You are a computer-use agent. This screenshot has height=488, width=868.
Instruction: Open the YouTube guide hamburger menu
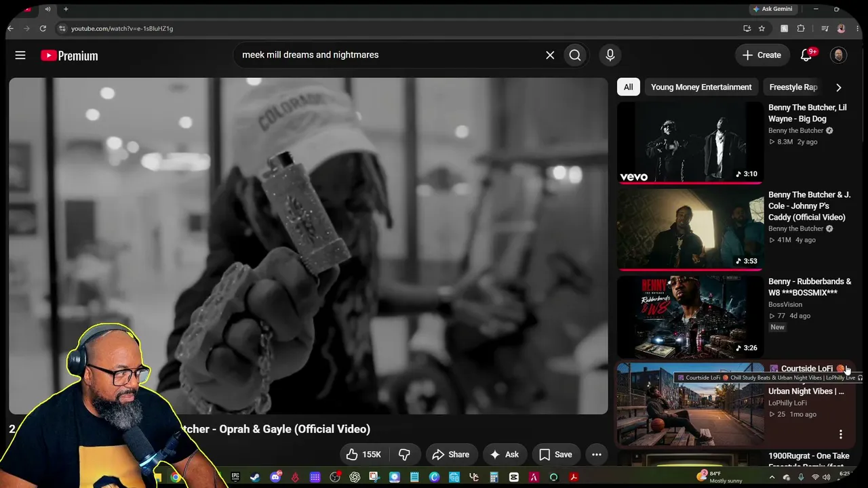(x=20, y=55)
